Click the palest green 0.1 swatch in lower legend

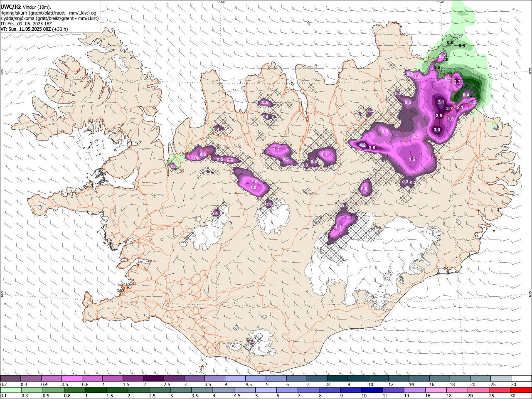click(10, 390)
